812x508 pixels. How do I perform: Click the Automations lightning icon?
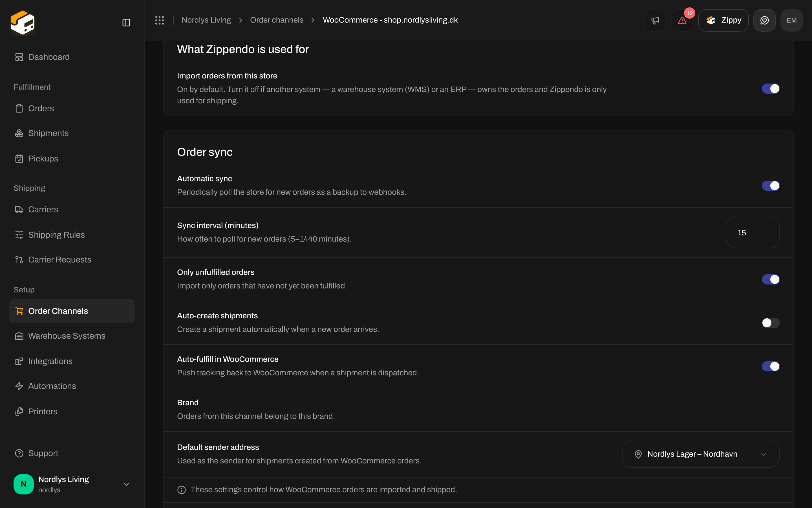point(19,386)
